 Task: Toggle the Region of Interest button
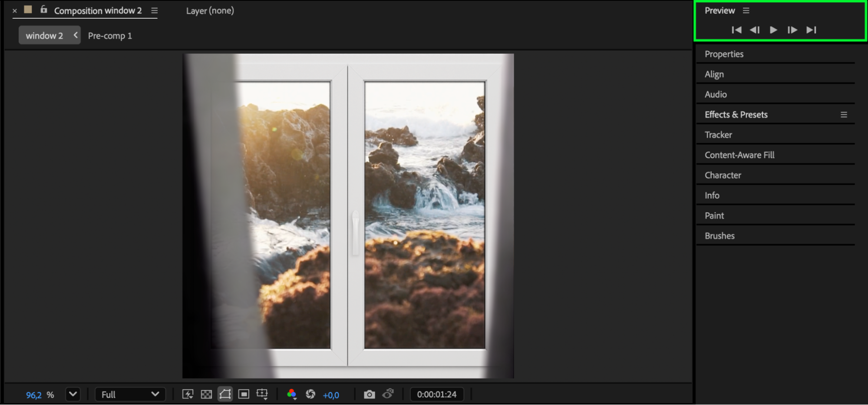244,394
